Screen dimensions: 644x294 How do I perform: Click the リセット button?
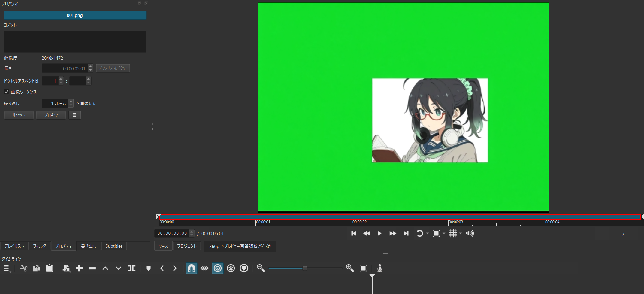click(19, 115)
